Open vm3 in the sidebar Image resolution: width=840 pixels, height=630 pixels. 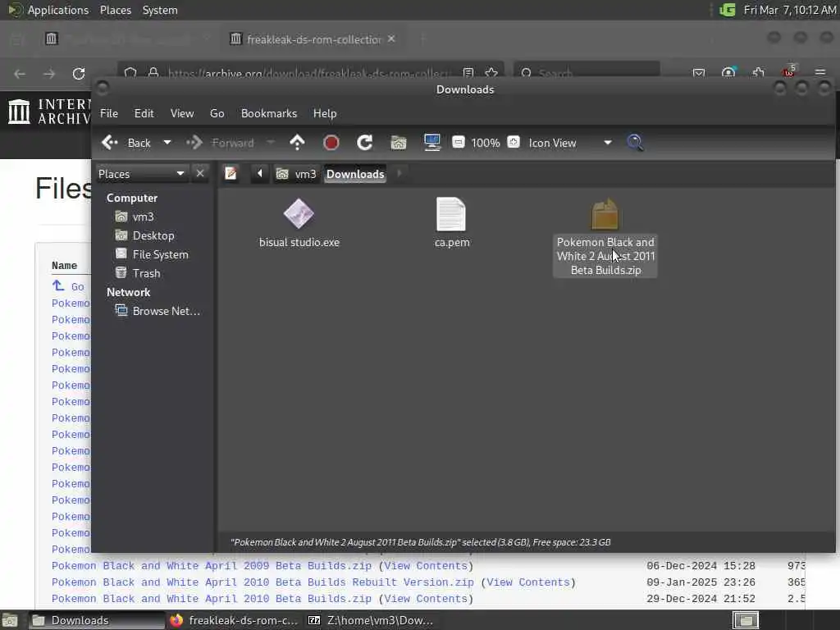[135, 217]
